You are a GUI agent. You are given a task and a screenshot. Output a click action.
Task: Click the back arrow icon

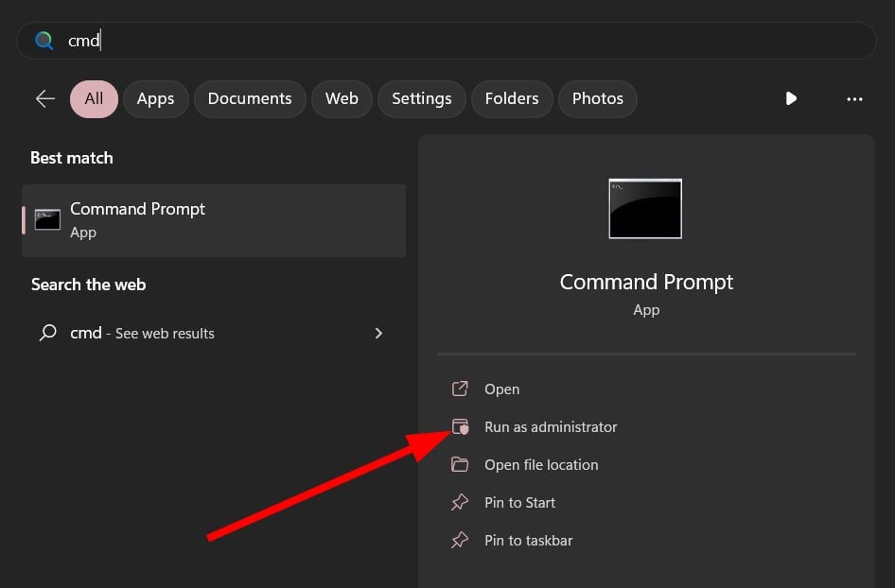point(44,98)
